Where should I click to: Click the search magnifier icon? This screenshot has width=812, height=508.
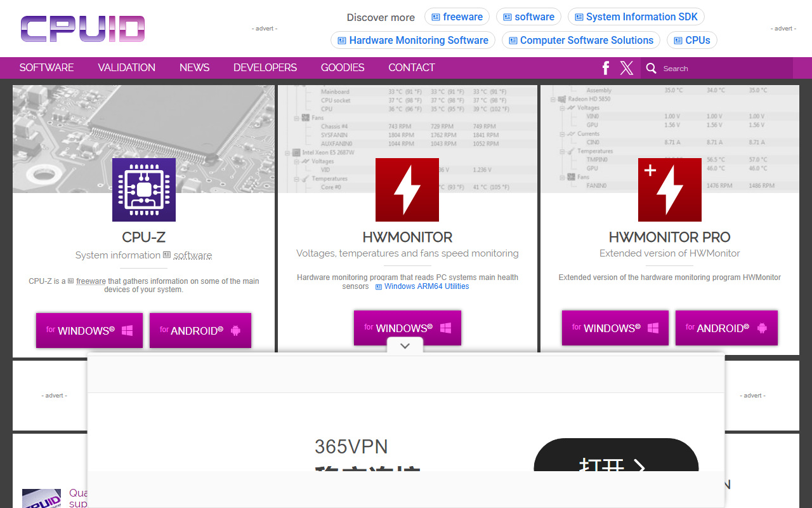coord(651,68)
